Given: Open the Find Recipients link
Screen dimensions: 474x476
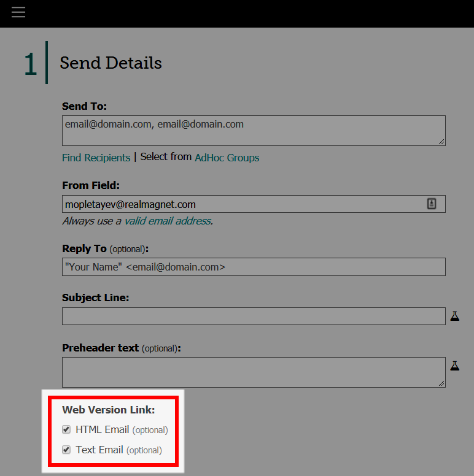Looking at the screenshot, I should tap(96, 158).
